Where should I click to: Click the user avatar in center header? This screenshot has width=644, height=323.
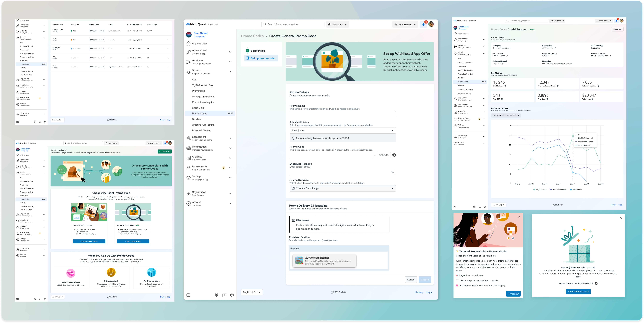point(431,24)
